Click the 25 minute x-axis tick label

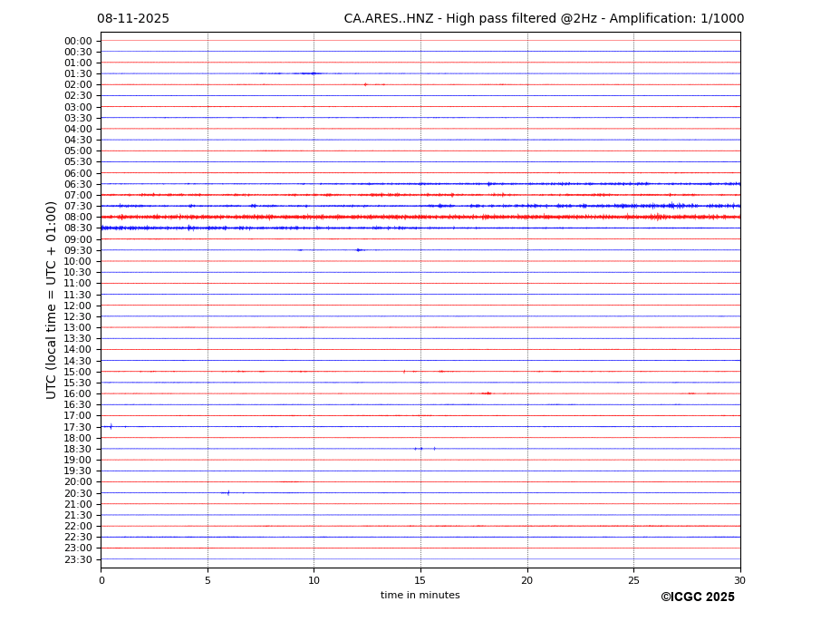[x=633, y=580]
